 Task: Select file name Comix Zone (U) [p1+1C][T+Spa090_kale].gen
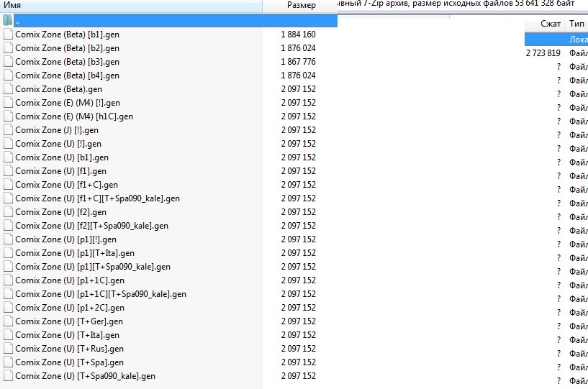pos(101,294)
